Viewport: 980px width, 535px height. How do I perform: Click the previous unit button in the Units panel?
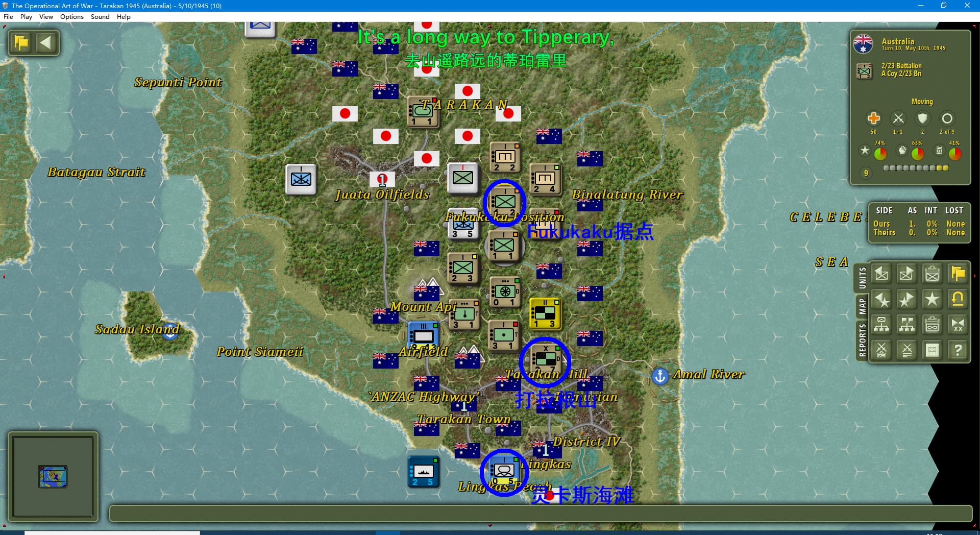coord(881,274)
